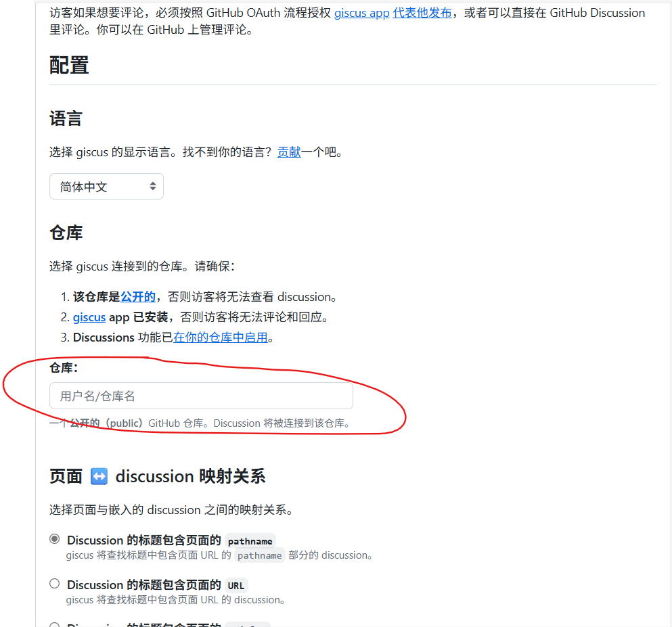Viewport: 672px width, 627px height.
Task: Click the 配置 section heading
Action: pyautogui.click(x=69, y=66)
